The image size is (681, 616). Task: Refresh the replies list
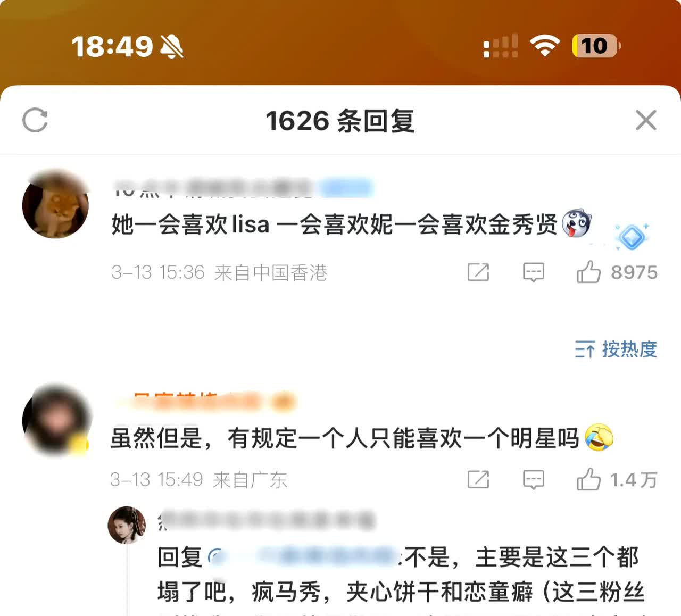(x=35, y=120)
